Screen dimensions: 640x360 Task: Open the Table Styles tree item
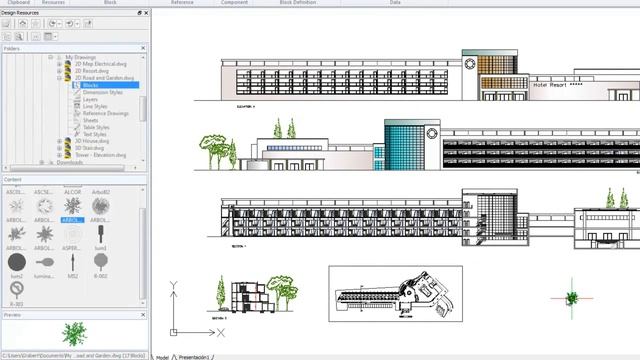[96, 127]
